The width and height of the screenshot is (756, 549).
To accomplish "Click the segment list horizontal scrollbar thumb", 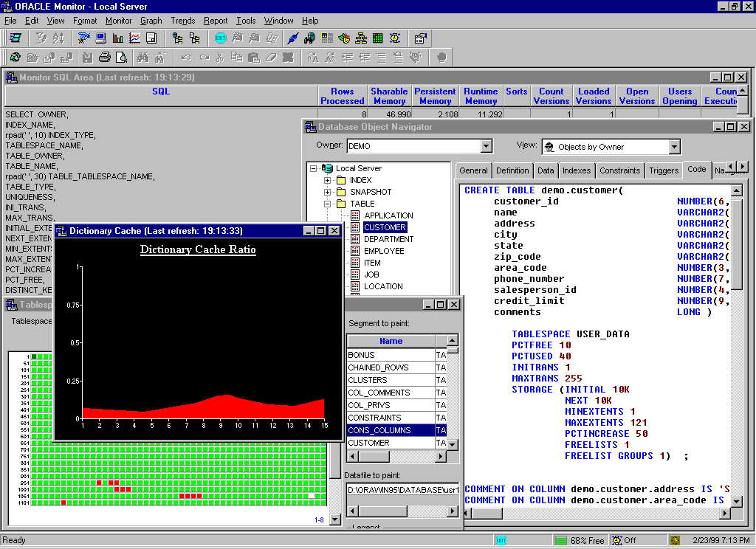I will click(374, 456).
